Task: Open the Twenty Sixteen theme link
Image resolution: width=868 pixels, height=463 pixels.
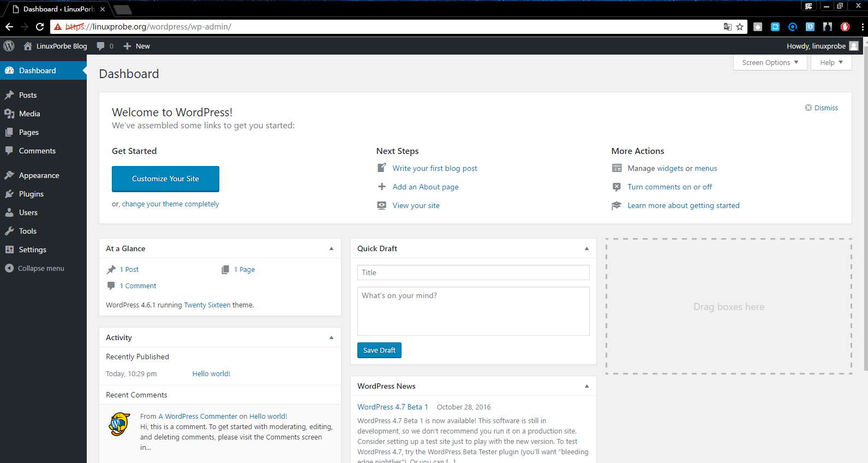Action: click(207, 305)
